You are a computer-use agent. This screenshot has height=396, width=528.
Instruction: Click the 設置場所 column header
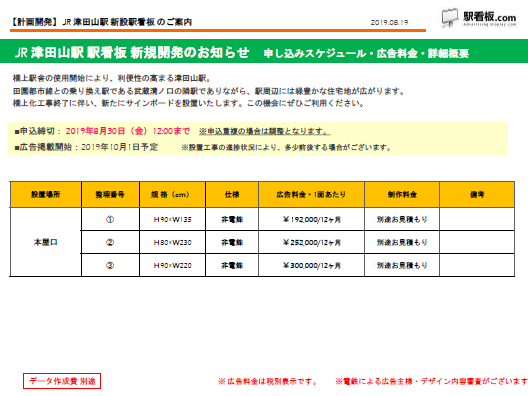(x=46, y=194)
